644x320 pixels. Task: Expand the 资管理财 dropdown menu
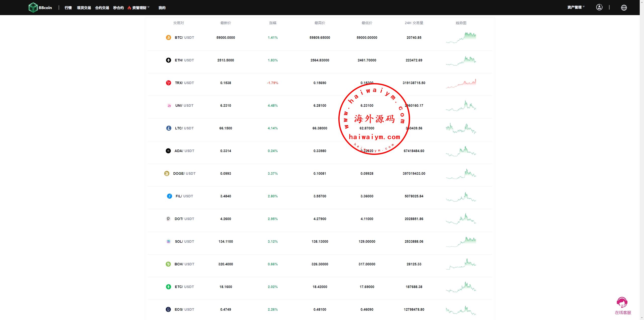tap(139, 8)
